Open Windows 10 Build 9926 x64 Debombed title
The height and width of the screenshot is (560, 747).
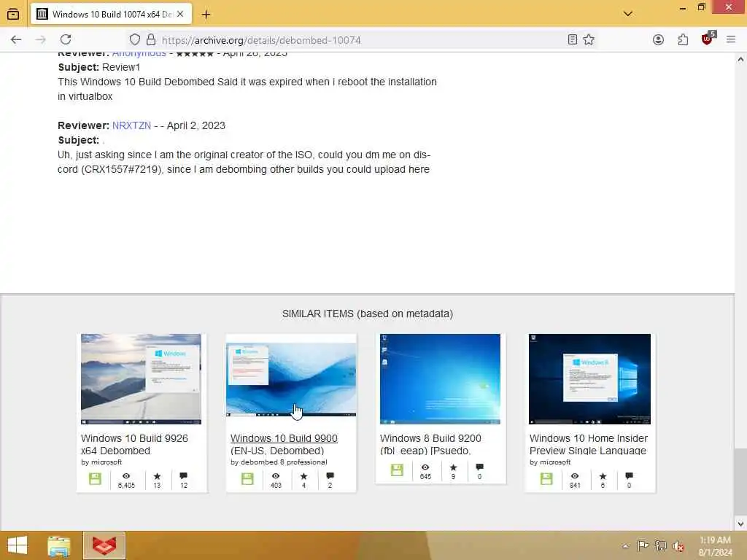pos(134,444)
